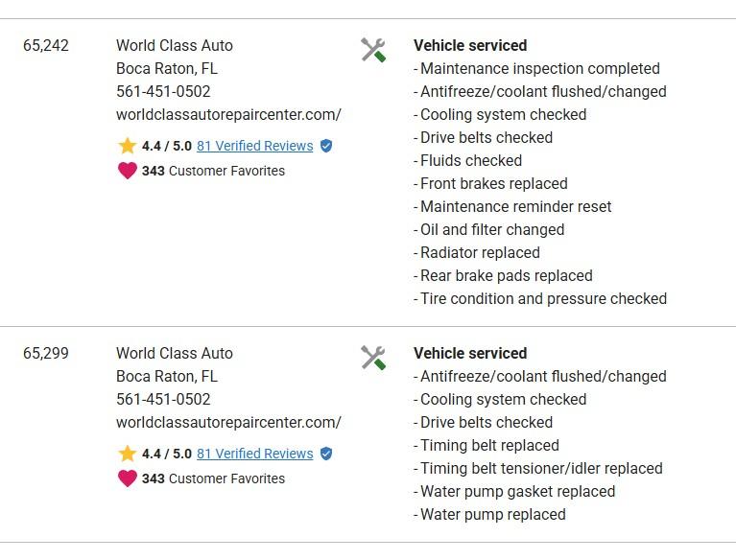Click the gold star rating in the second record

[128, 454]
